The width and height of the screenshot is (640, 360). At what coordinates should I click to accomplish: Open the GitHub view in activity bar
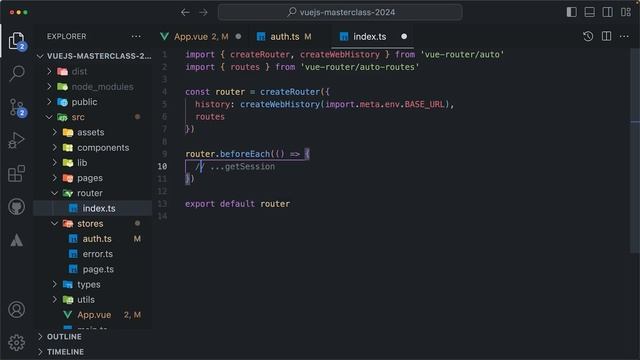(17, 207)
